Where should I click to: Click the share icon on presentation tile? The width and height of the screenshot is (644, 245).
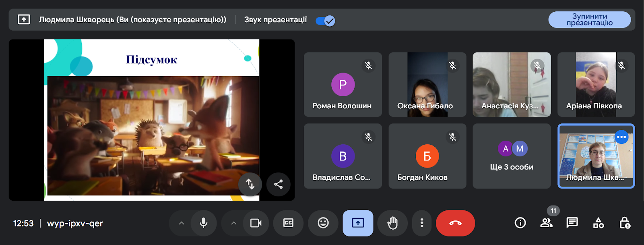click(x=278, y=184)
